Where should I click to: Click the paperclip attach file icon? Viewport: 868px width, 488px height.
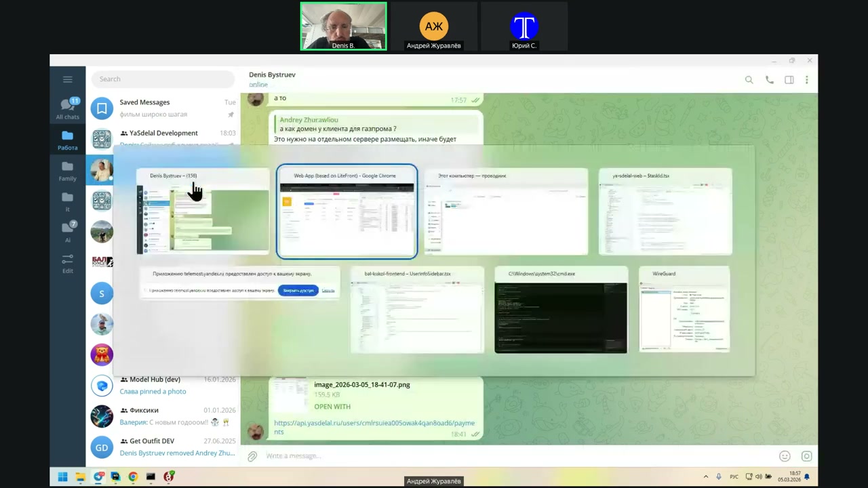(252, 456)
